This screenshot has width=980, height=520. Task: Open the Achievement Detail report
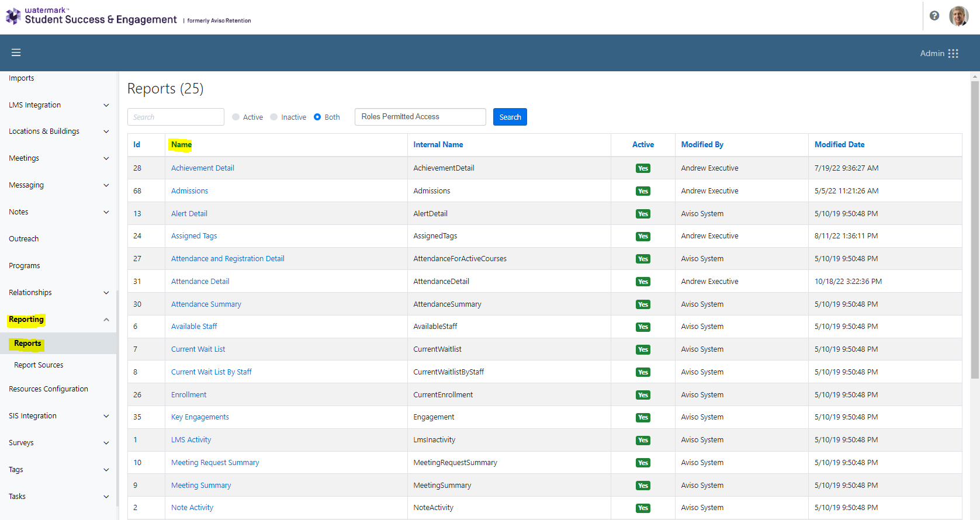point(203,168)
